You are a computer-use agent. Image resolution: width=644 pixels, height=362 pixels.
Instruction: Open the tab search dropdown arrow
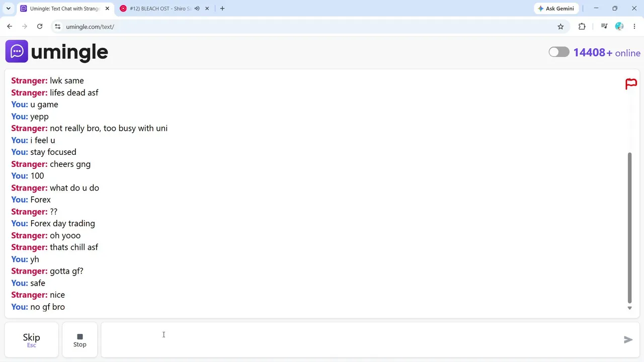click(8, 9)
